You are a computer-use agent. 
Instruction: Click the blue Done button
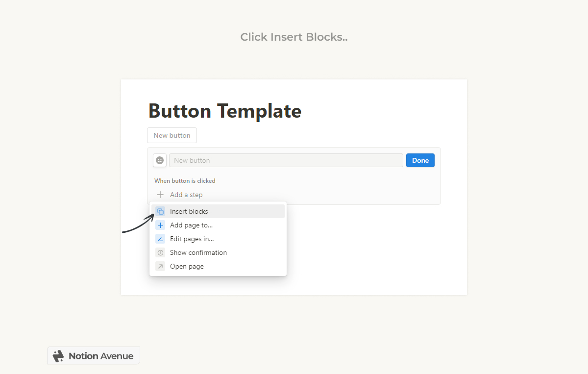pyautogui.click(x=420, y=160)
